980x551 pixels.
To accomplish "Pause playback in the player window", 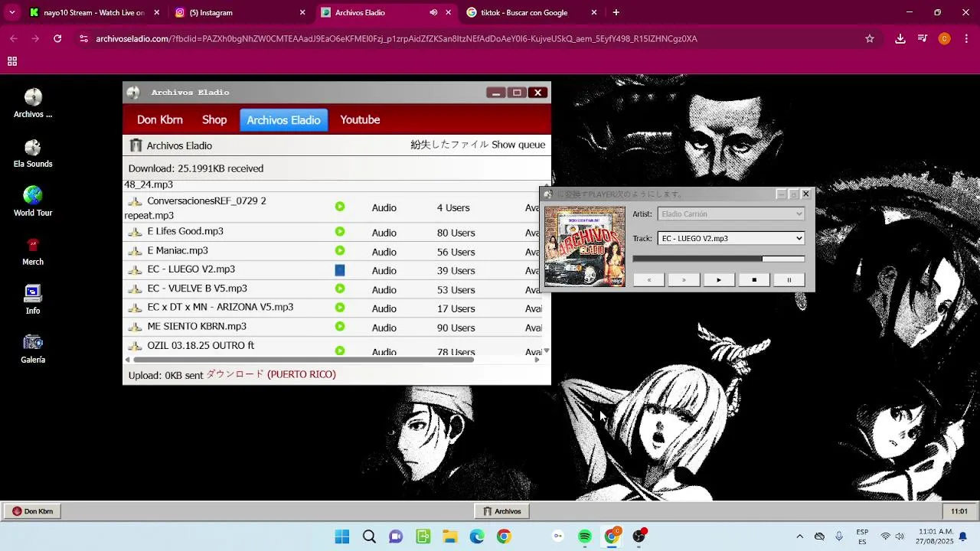I will pyautogui.click(x=789, y=280).
